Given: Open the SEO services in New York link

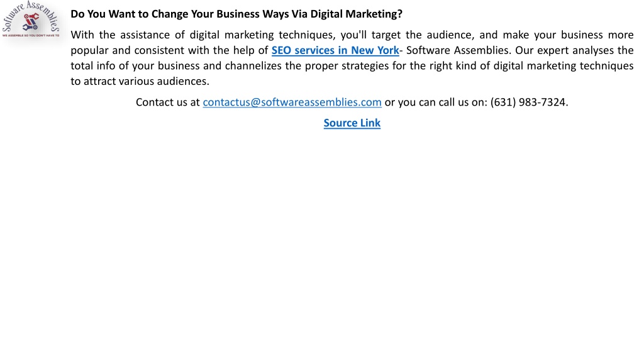Looking at the screenshot, I should tap(335, 50).
